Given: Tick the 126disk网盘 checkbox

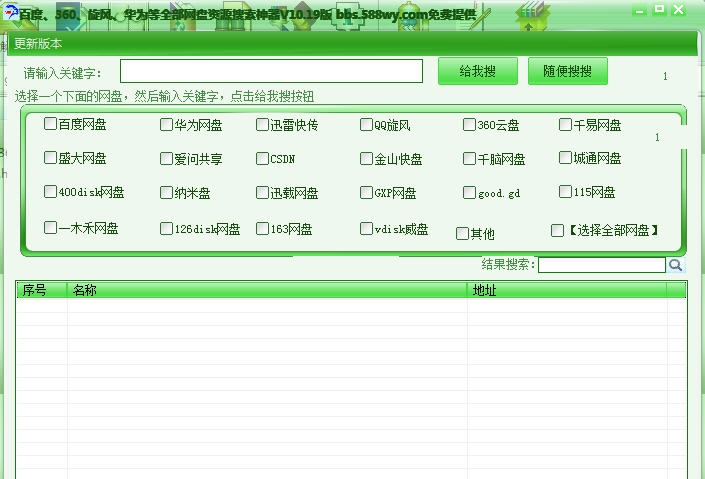Looking at the screenshot, I should tap(166, 228).
